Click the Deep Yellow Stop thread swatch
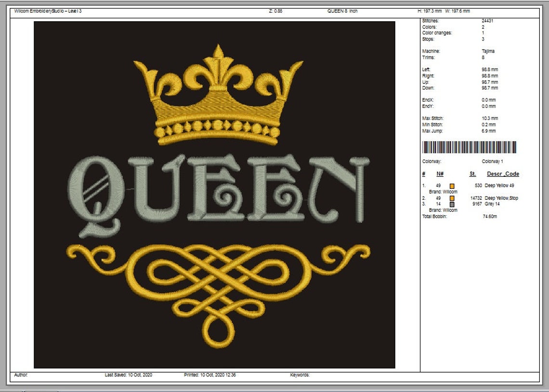549x392 pixels. click(451, 198)
